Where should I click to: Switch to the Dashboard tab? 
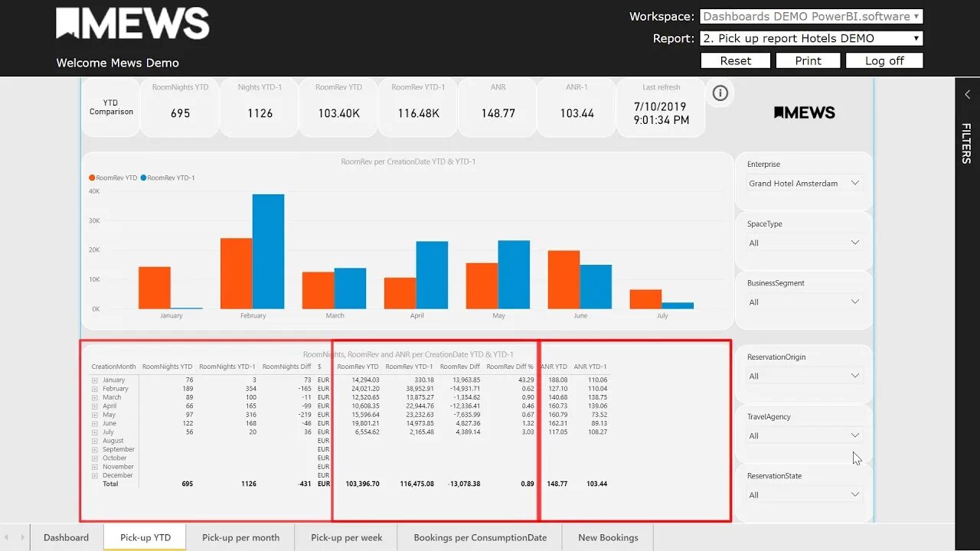coord(66,537)
